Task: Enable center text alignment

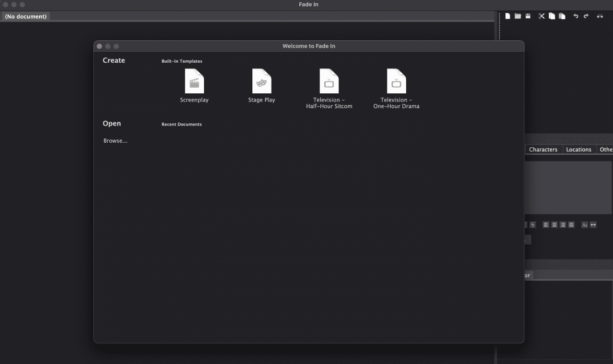Action: 554,224
